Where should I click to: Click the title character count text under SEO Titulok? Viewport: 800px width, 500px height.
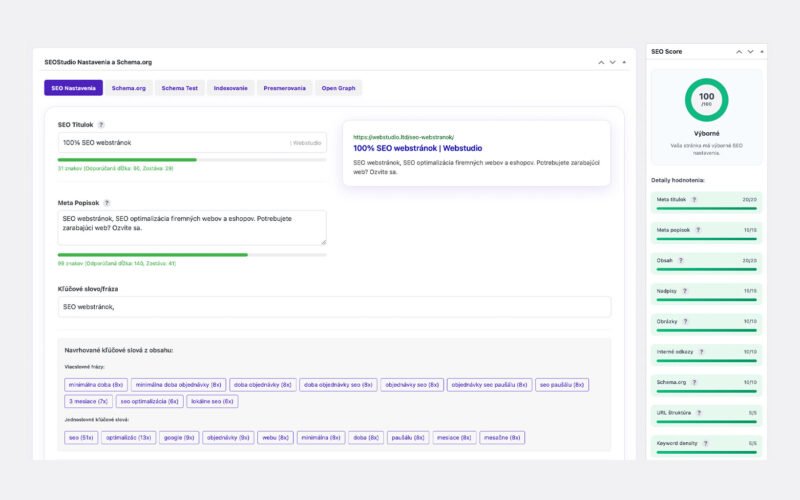coord(115,168)
